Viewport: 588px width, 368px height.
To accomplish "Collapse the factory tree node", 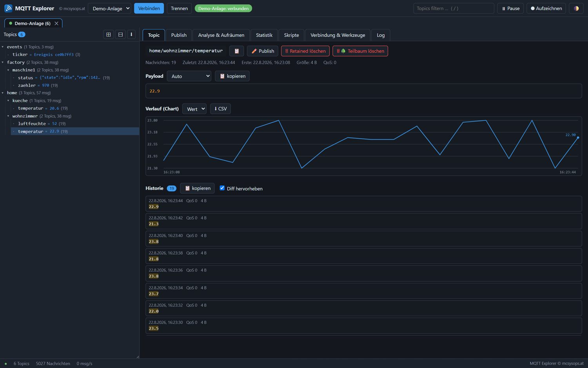I will click(3, 62).
